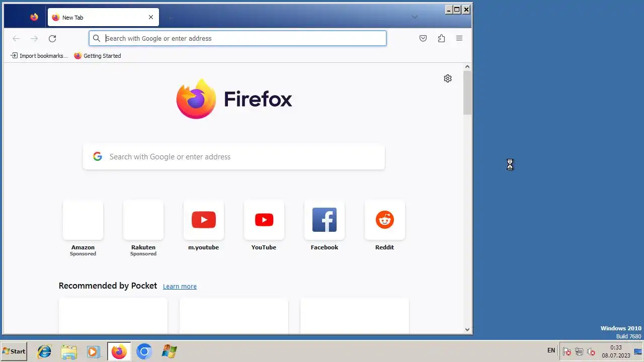Click the muted volume tray icon

pyautogui.click(x=591, y=351)
